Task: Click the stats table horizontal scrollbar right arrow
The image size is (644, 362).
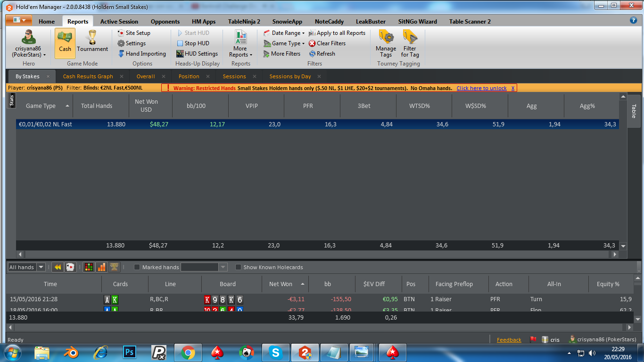Action: pyautogui.click(x=614, y=254)
